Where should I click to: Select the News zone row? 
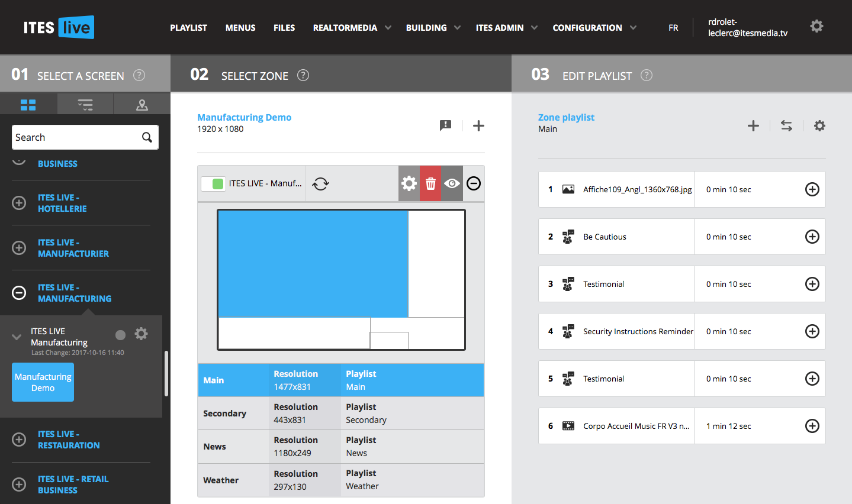coord(341,447)
